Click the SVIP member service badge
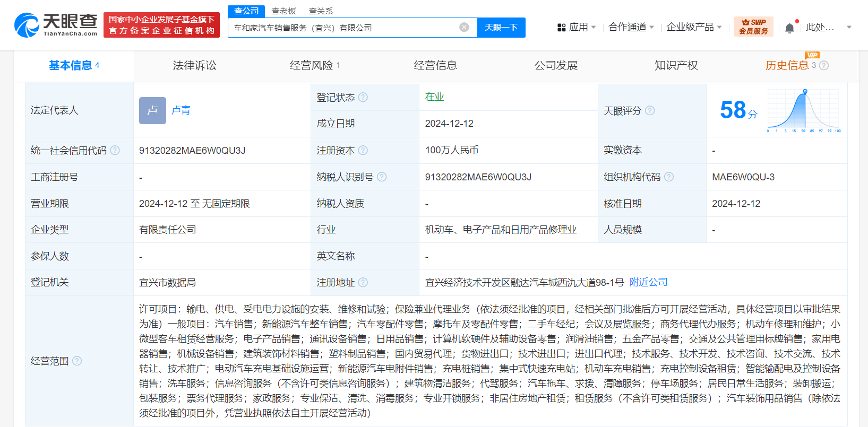The width and height of the screenshot is (868, 427). pyautogui.click(x=753, y=27)
